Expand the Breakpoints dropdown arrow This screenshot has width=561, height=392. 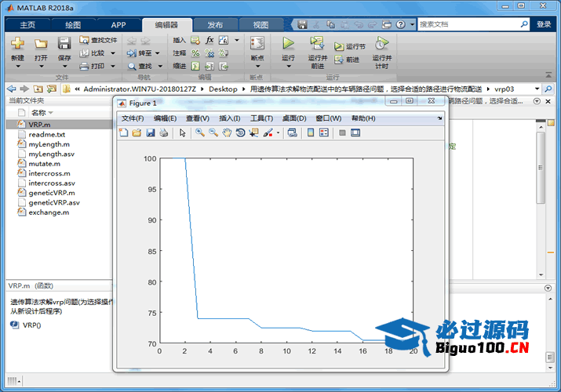(257, 66)
